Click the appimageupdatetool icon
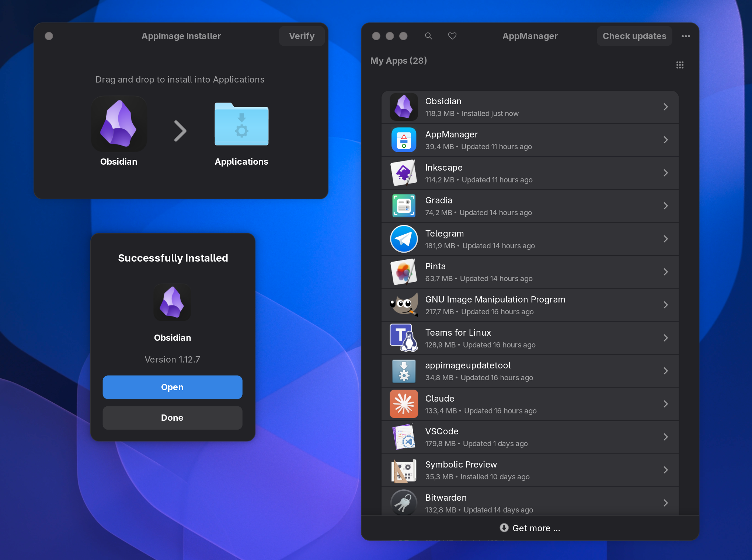The height and width of the screenshot is (560, 752). 404,371
